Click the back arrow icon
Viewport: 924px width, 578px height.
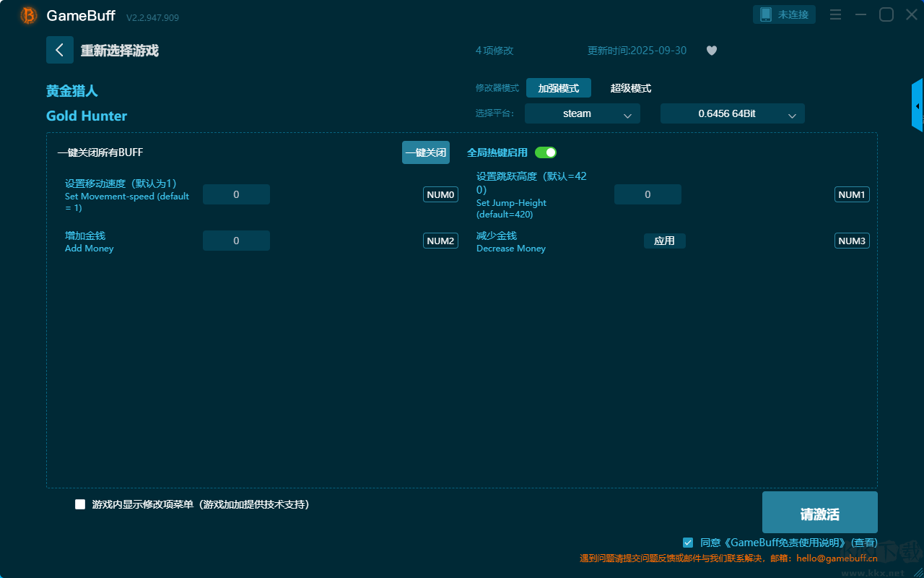tap(60, 50)
